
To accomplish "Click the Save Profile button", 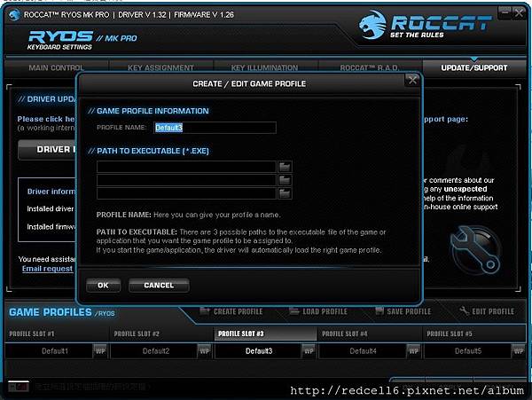I will 403,311.
